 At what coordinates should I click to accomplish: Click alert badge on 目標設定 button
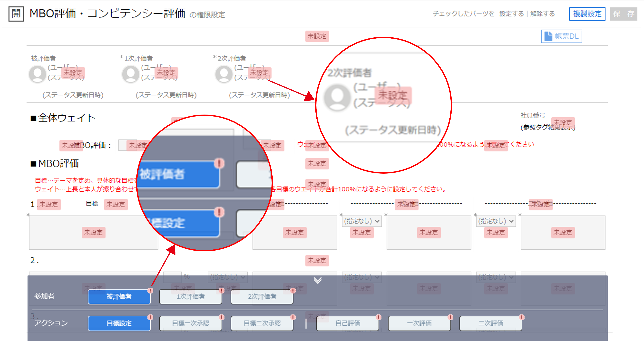click(150, 317)
